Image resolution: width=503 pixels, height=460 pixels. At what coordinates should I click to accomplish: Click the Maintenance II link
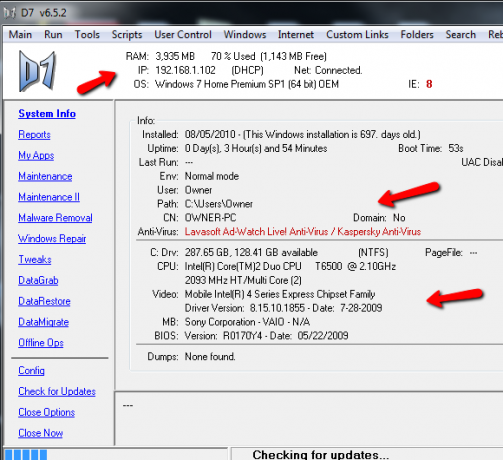tap(49, 197)
